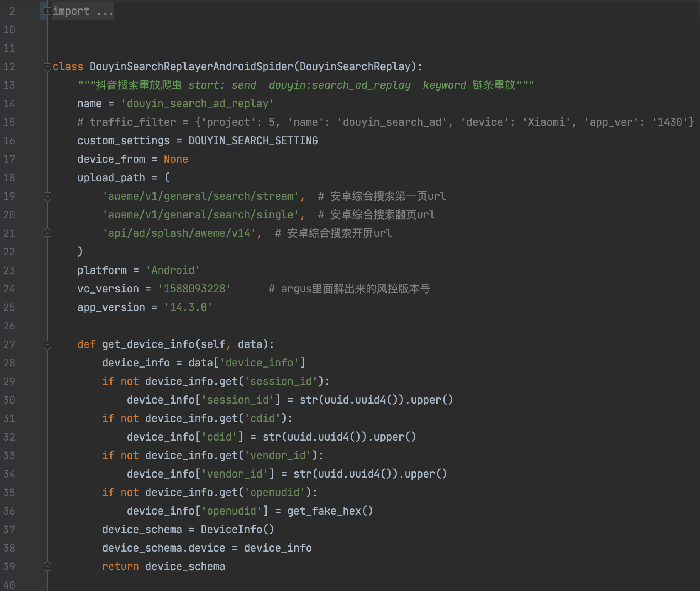Click DOUYIN_SEARCH_SETTING constant

pos(253,141)
